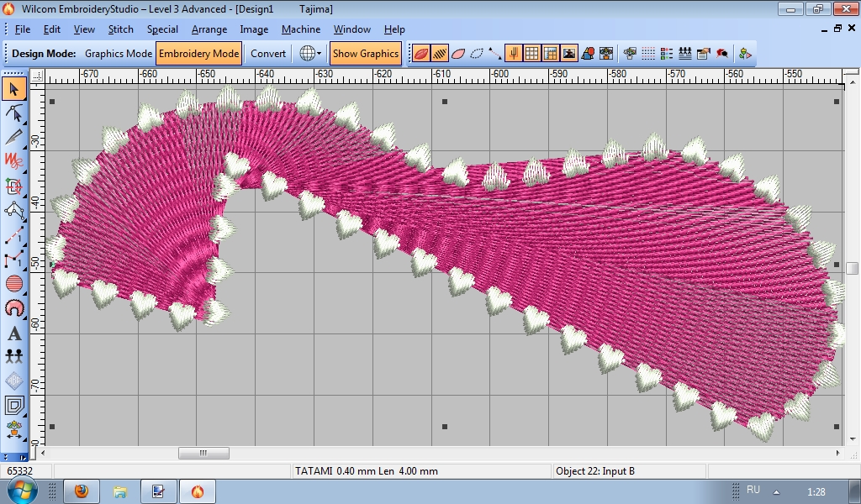Toggle the Show Graphics button
The image size is (861, 504).
point(365,53)
